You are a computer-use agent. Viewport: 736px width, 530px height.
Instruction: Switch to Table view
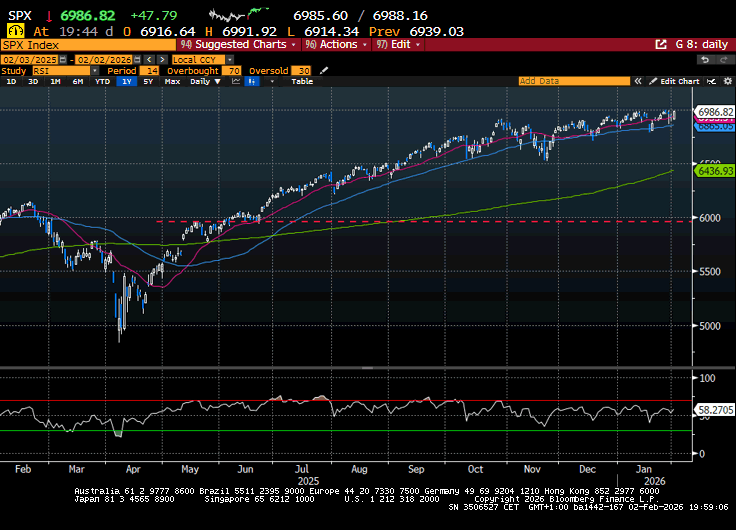point(301,81)
